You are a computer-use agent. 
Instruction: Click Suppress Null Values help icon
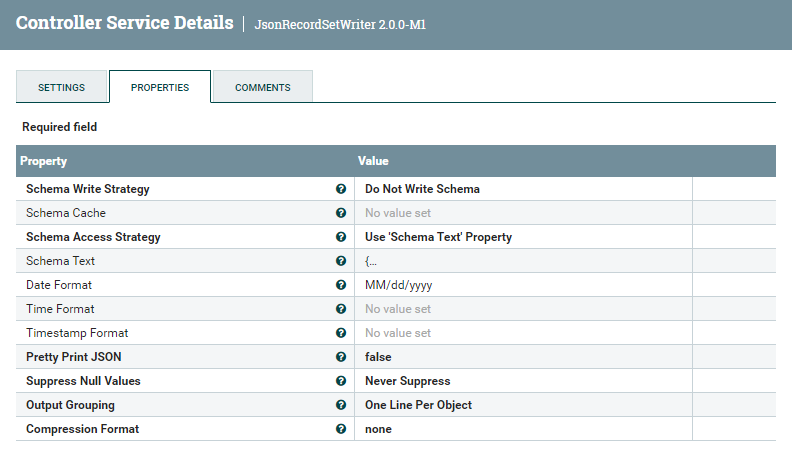click(x=341, y=381)
